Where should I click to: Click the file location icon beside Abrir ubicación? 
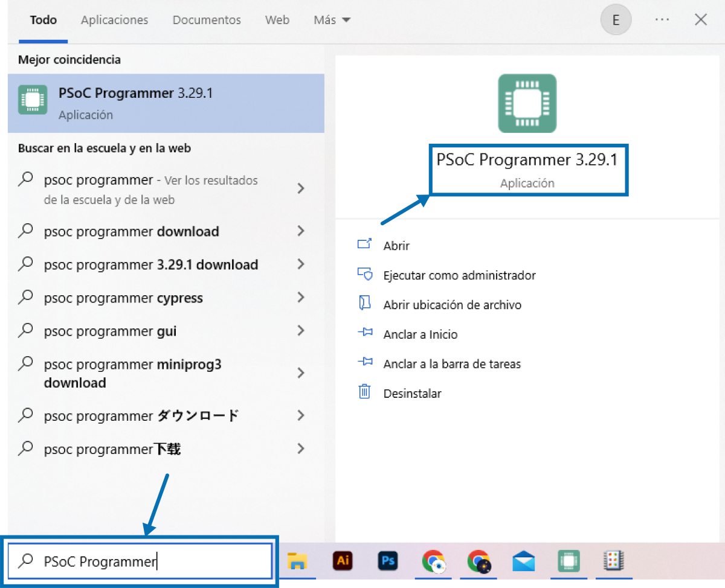point(364,304)
